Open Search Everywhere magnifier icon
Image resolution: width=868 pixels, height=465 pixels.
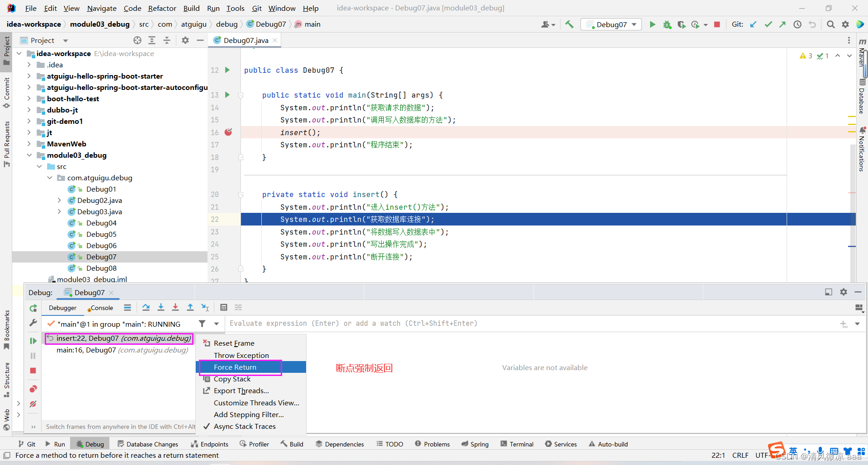tap(830, 24)
